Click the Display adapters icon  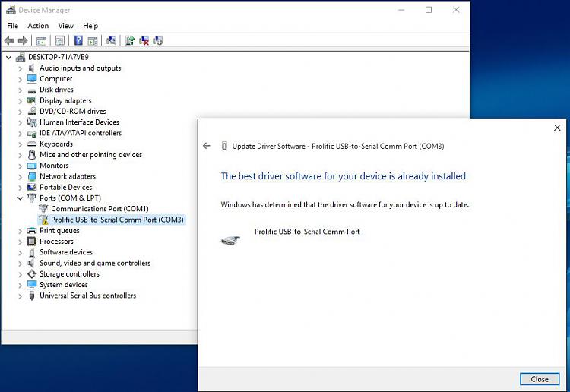[32, 100]
